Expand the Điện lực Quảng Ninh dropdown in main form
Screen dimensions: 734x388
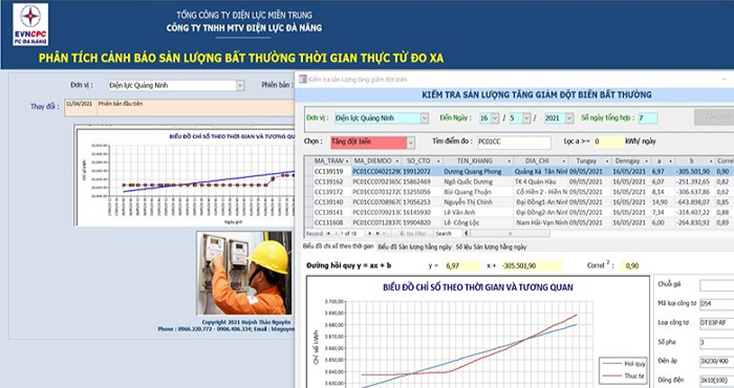click(240, 86)
